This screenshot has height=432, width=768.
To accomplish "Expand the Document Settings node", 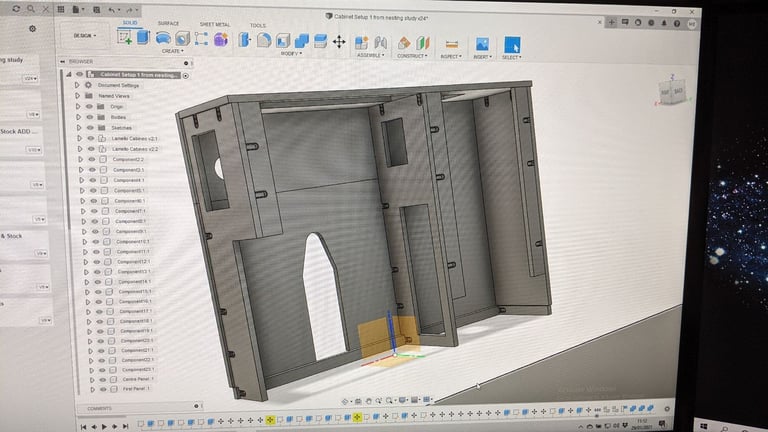I will coord(76,85).
